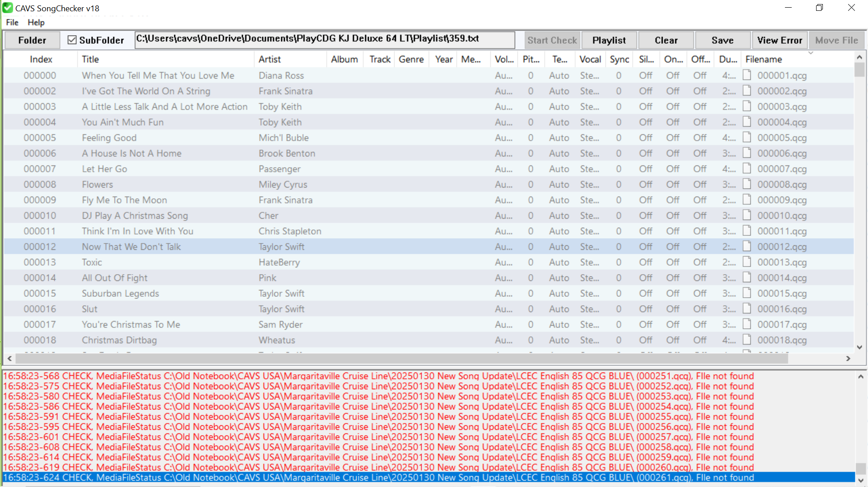The image size is (868, 487).
Task: Click the file icon beside 000007.qcg
Action: [747, 169]
